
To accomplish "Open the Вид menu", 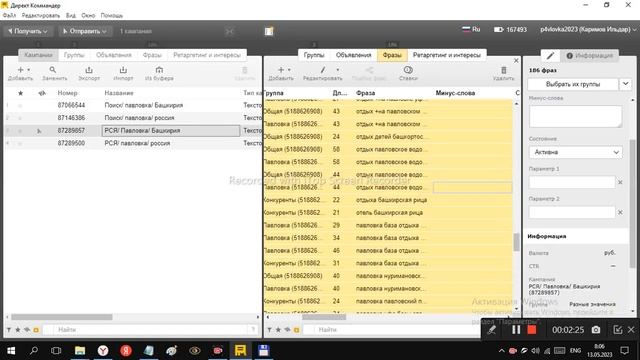I will [x=71, y=16].
